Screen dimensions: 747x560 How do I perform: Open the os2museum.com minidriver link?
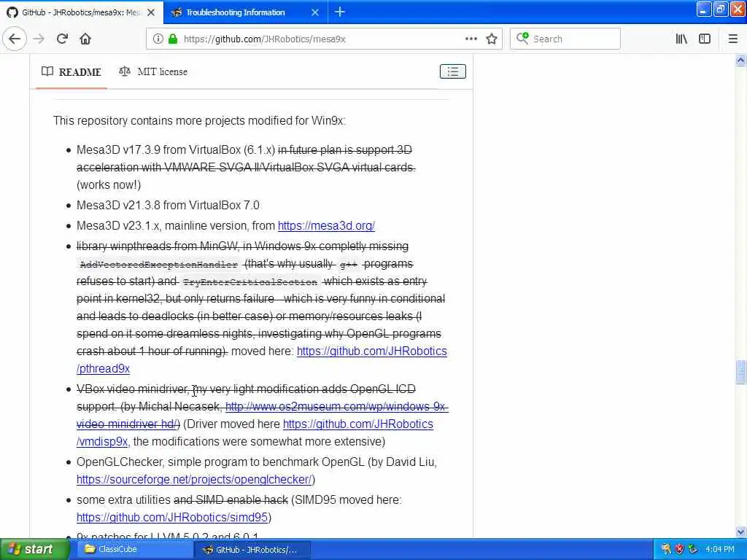(x=336, y=407)
